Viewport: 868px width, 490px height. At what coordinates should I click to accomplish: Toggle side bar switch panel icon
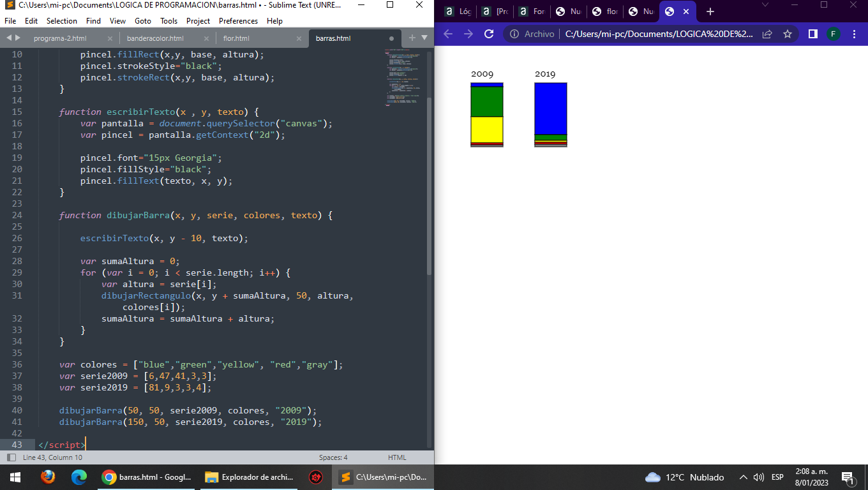click(x=11, y=457)
